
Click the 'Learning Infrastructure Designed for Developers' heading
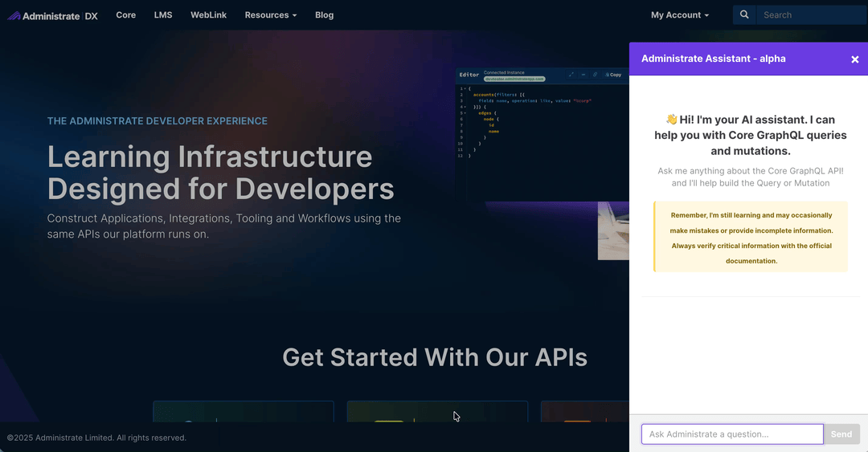220,173
